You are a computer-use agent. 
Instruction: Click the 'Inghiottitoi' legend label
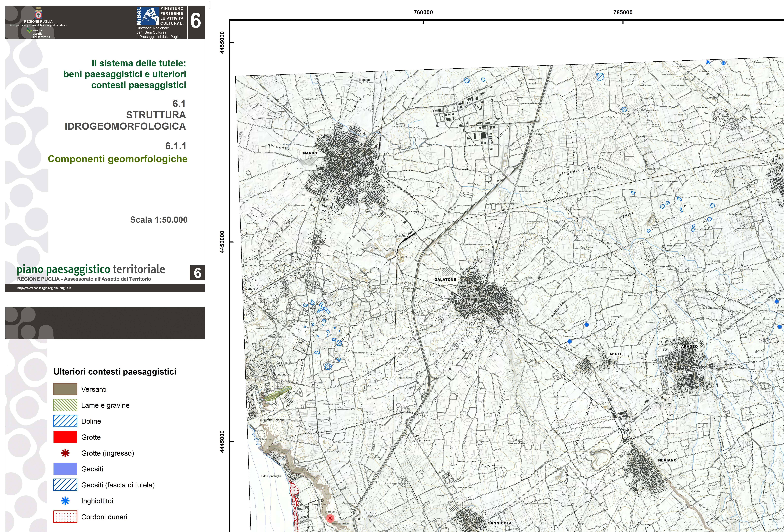[x=97, y=501]
